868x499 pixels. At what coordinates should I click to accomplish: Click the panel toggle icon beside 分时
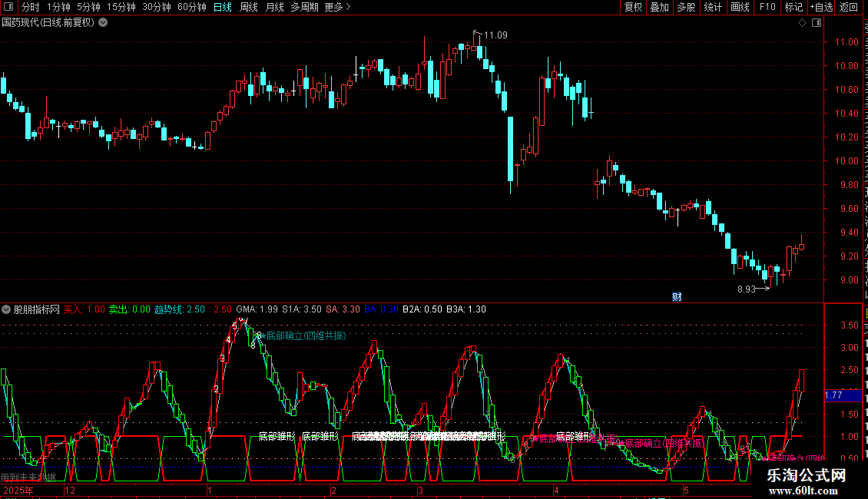(x=8, y=7)
